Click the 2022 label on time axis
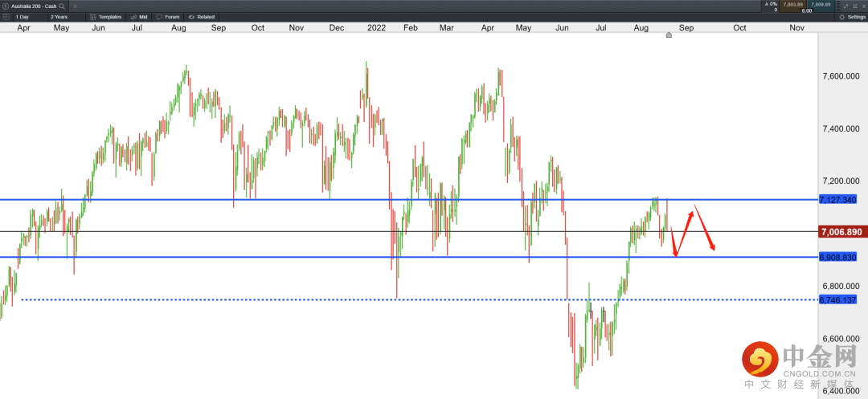This screenshot has width=868, height=399. tap(377, 27)
